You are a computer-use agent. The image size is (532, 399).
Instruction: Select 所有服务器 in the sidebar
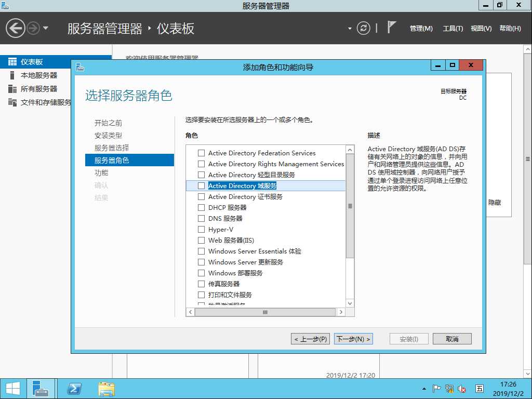(39, 89)
